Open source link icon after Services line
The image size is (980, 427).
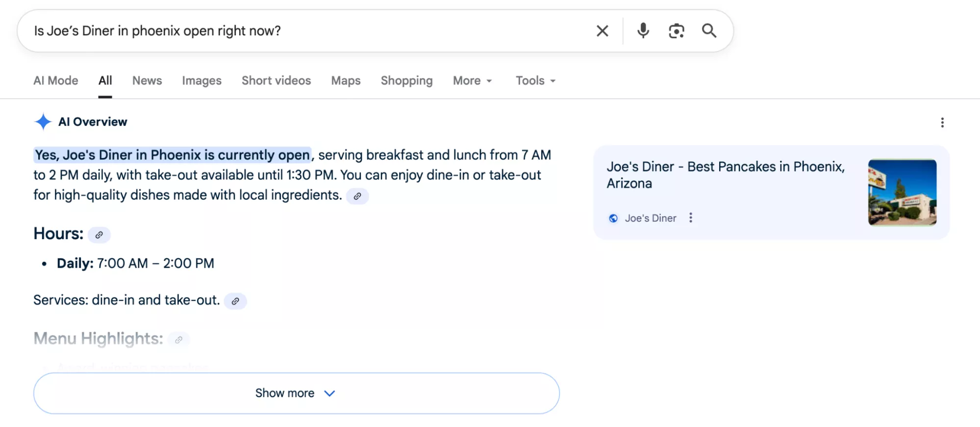[x=235, y=301]
